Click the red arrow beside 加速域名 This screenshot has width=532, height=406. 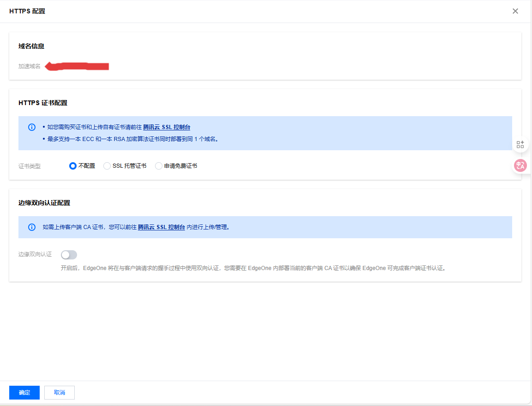[x=77, y=66]
